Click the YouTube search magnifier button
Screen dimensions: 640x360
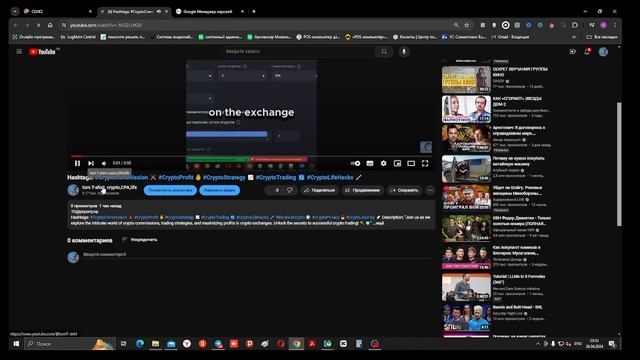[x=384, y=51]
